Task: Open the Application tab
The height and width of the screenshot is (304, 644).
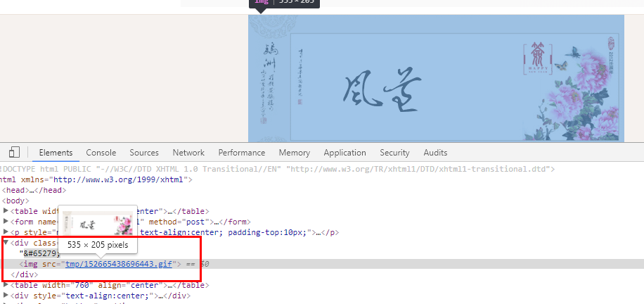Action: (344, 153)
